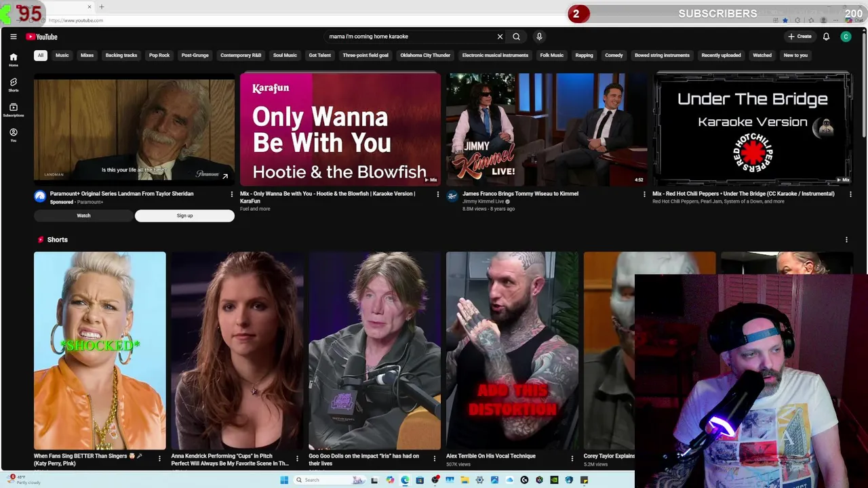This screenshot has width=868, height=488.
Task: Open the Pink SHOCKED short thumbnail
Action: (x=100, y=350)
